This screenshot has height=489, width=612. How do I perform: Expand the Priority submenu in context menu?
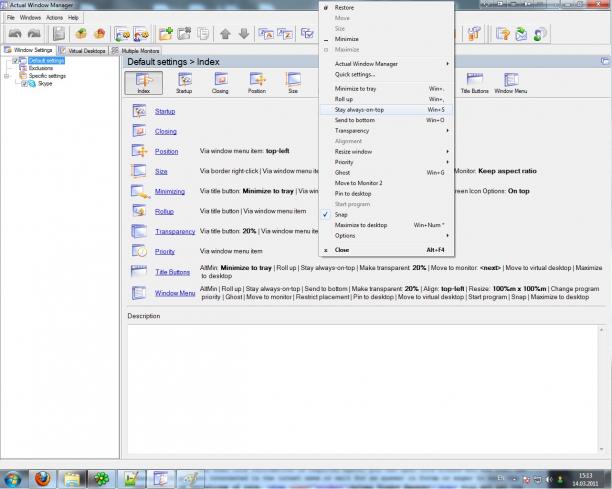(387, 162)
